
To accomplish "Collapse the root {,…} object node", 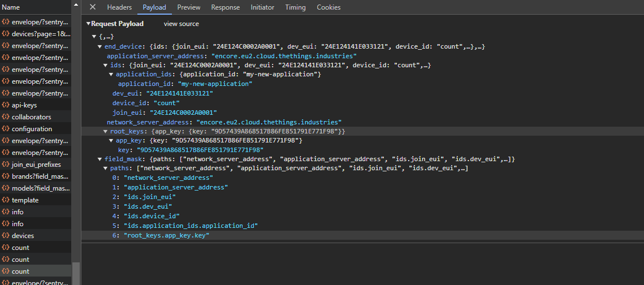I will click(x=95, y=37).
